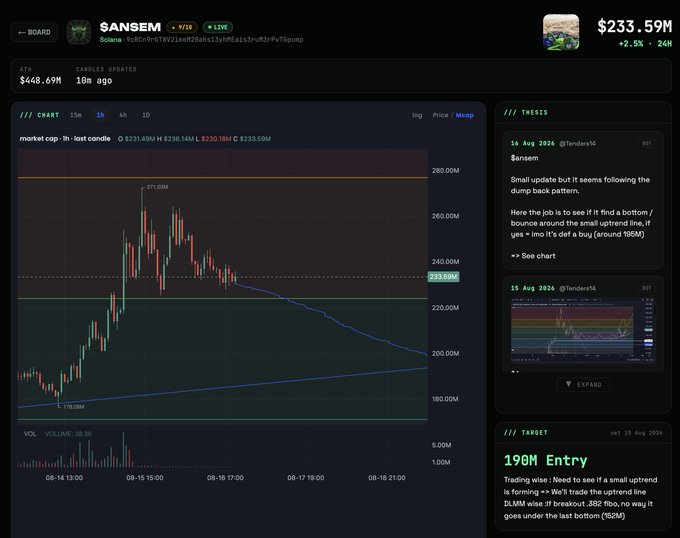The width and height of the screenshot is (680, 538).
Task: Open @Tenders14 profile on 16 Aug thesis
Action: [577, 143]
